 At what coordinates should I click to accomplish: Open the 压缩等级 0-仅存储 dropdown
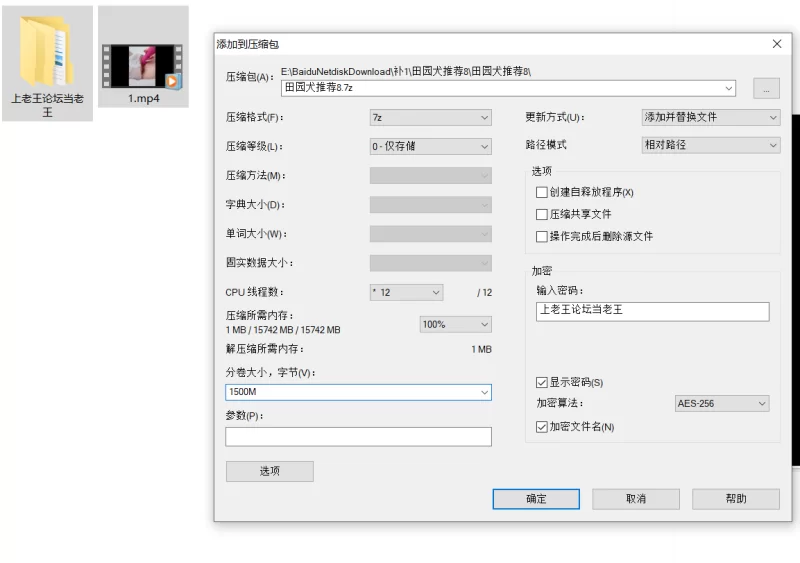pos(430,146)
